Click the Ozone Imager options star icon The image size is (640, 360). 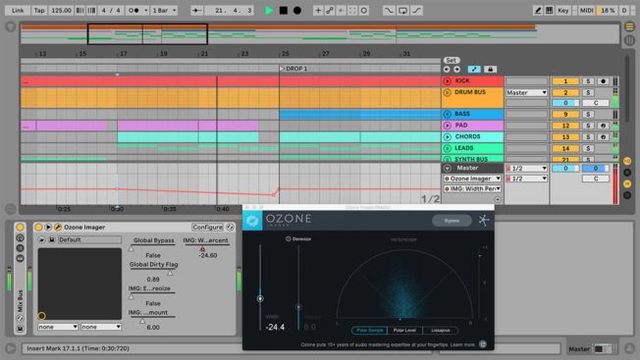484,220
